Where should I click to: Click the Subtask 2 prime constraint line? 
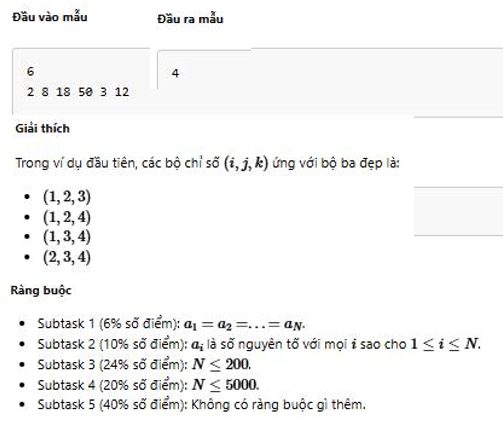(259, 344)
